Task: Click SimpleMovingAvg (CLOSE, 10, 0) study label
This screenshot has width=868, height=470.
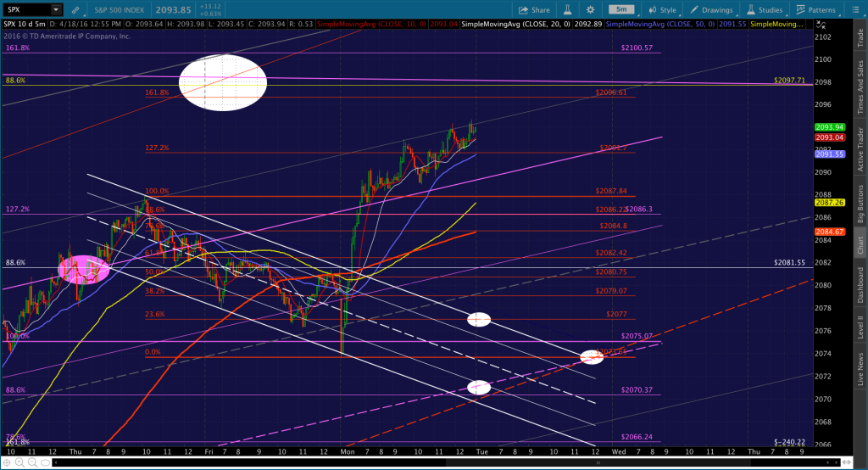Action: click(371, 25)
